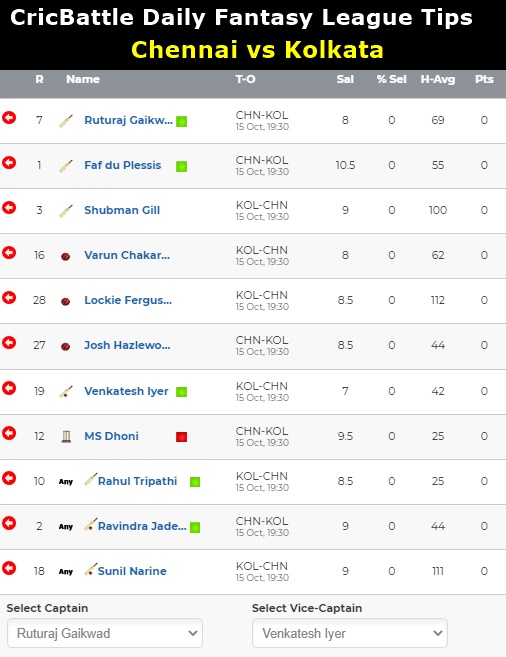Click red status square next to MS Dhoni
This screenshot has height=657, width=506.
tap(181, 437)
